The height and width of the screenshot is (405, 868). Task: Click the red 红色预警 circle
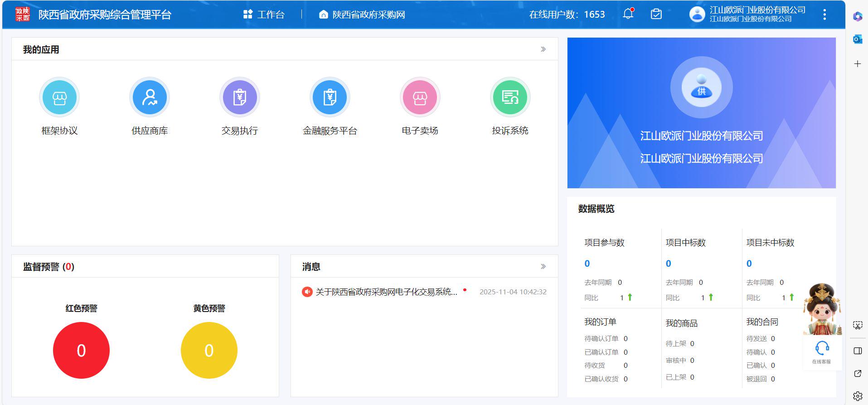click(81, 350)
